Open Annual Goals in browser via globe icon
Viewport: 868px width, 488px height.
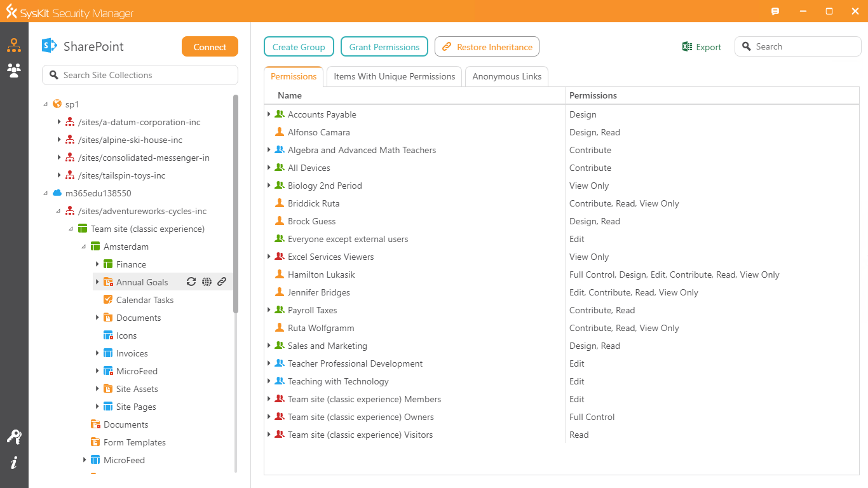[x=207, y=282]
